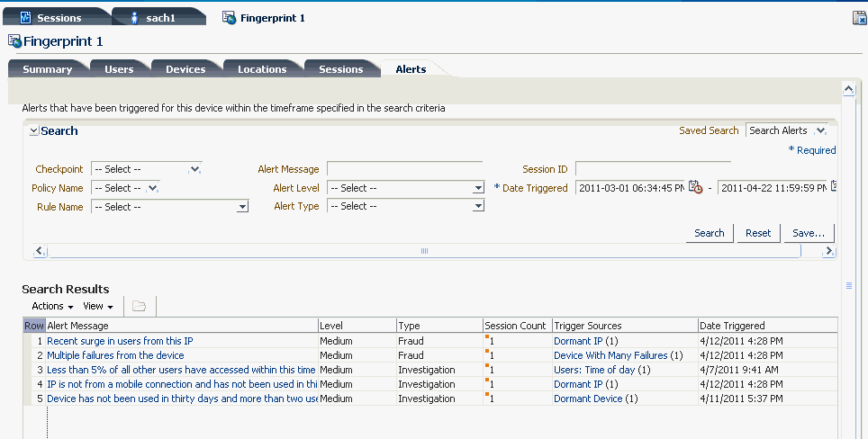Click the page vertical scroll-up arrow

[x=848, y=90]
